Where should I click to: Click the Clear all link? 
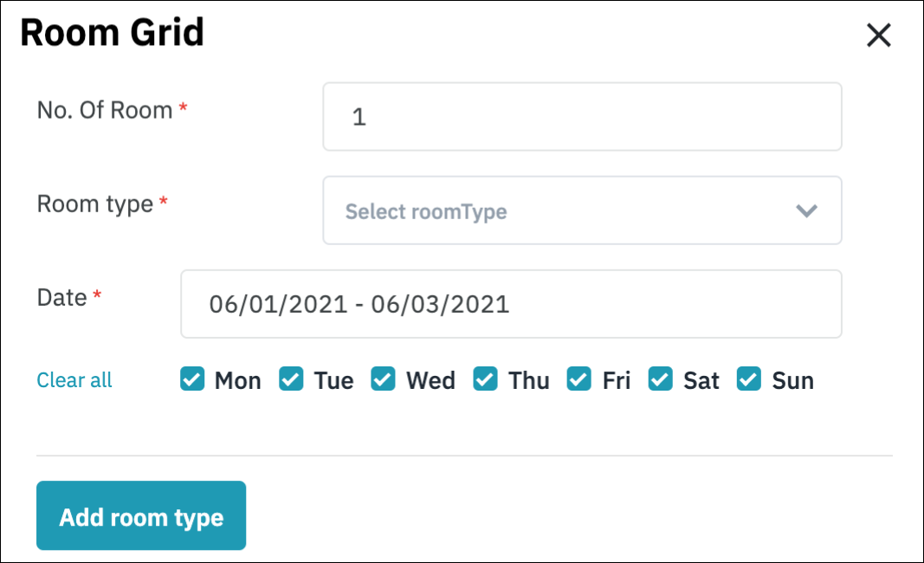point(74,380)
